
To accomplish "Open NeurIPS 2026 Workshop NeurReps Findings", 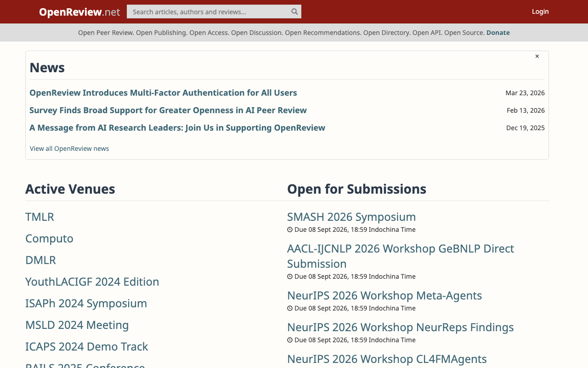I will [x=401, y=327].
